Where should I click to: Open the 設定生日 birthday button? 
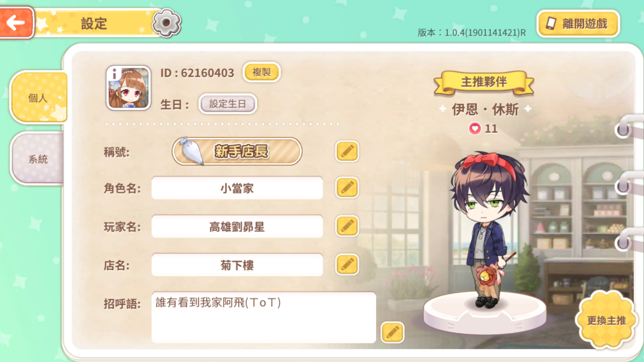click(x=228, y=104)
